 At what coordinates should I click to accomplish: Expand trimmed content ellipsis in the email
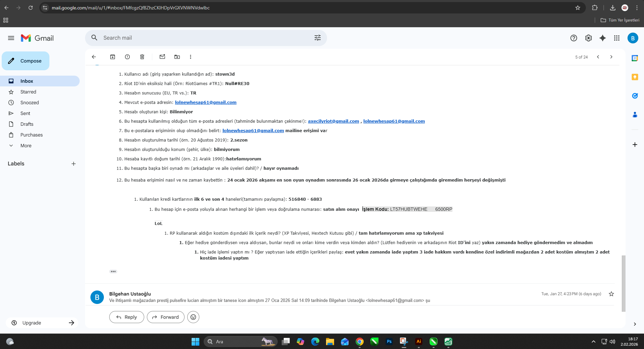click(x=113, y=271)
